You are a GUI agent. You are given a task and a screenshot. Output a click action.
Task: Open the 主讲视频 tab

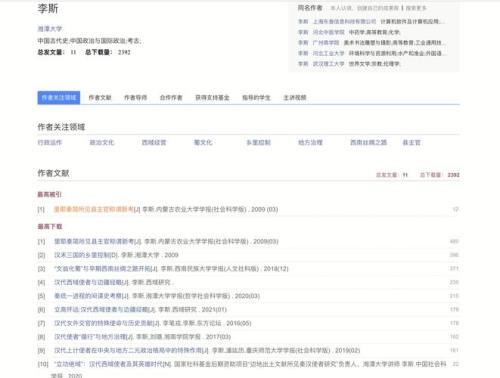click(x=295, y=98)
